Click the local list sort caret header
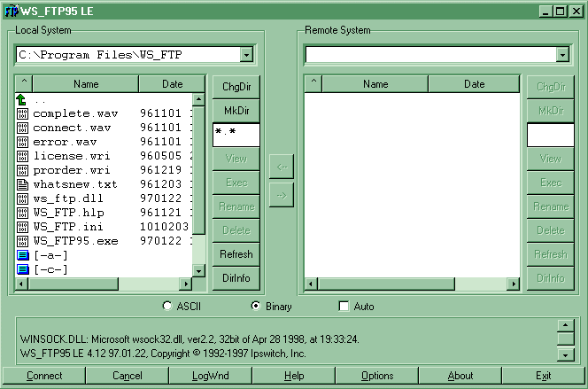This screenshot has height=389, width=588. (24, 83)
